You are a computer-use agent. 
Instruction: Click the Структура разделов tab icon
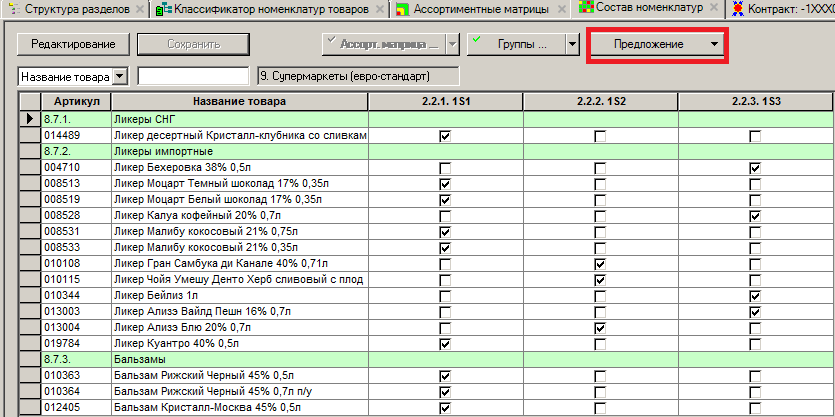pos(14,9)
